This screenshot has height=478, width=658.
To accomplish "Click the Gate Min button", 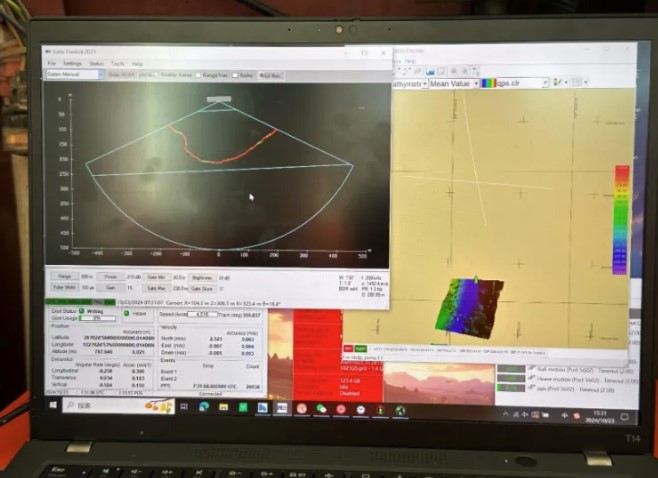I will [157, 277].
